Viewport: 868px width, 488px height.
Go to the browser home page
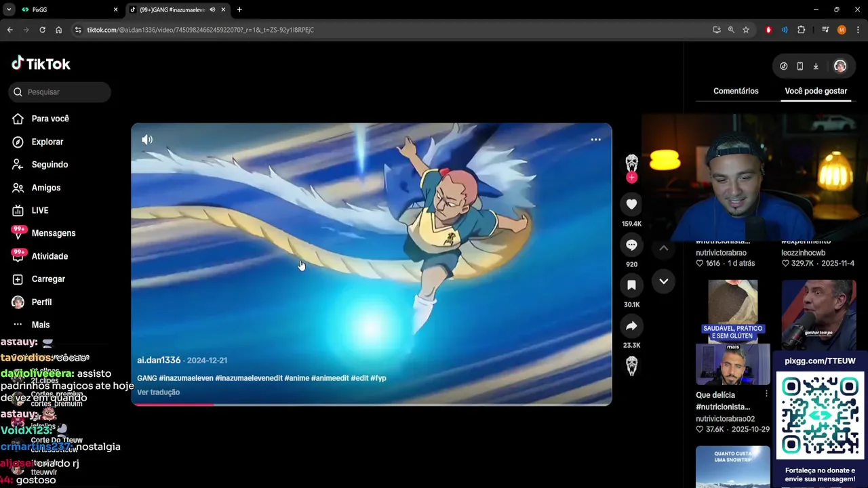(x=58, y=30)
